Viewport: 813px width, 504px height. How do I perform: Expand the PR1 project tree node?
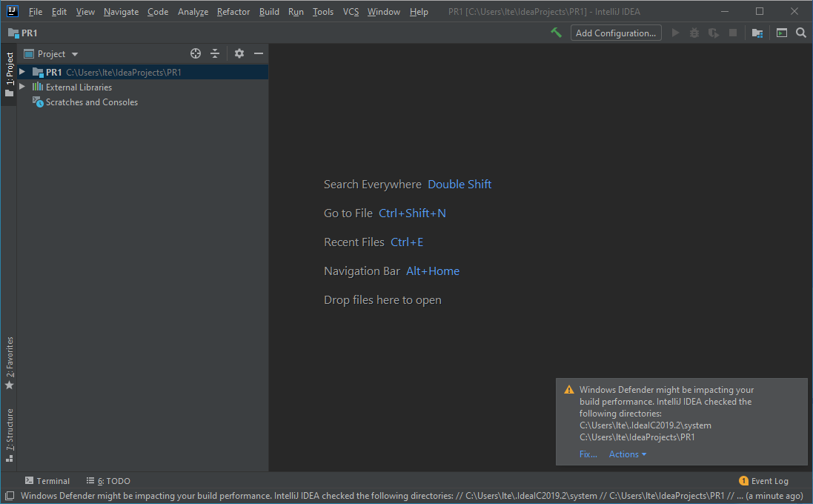[22, 72]
